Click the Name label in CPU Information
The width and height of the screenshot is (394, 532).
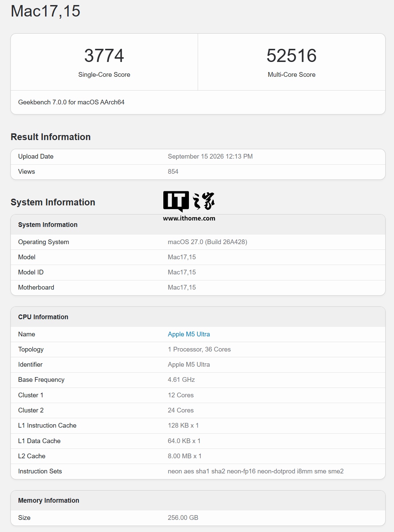click(x=27, y=334)
